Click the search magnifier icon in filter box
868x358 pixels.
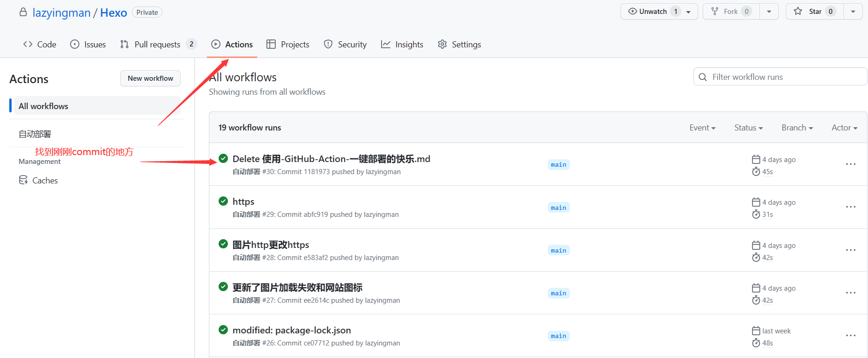coord(703,77)
